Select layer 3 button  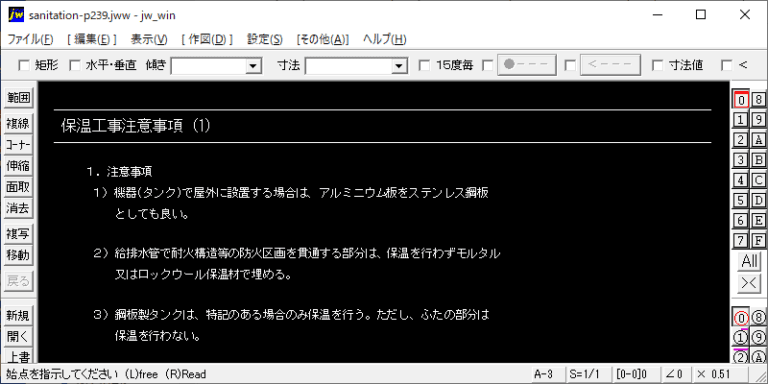point(741,160)
